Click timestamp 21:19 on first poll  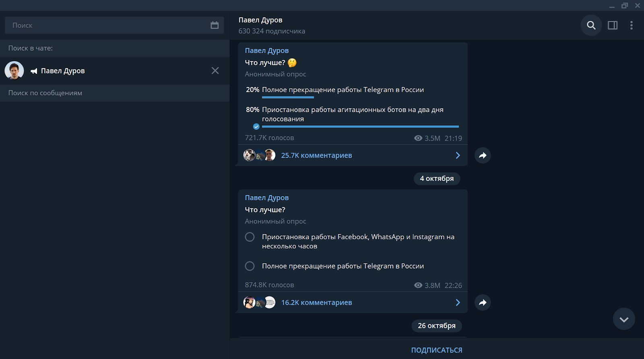tap(453, 138)
